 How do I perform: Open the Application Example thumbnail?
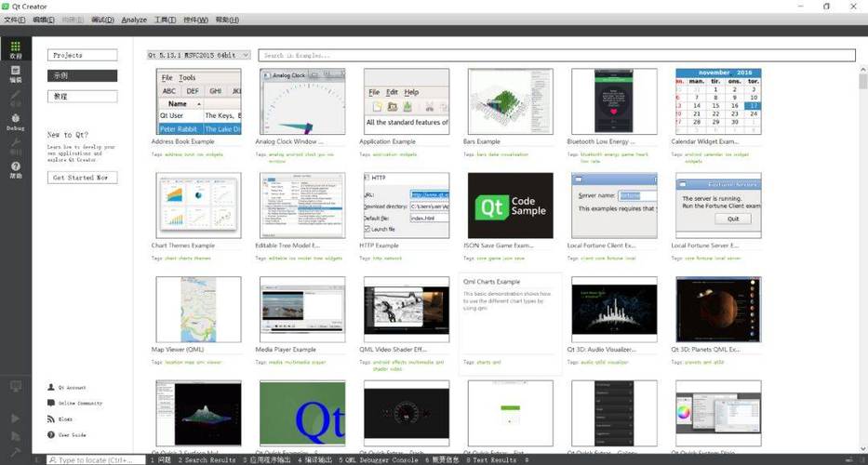(x=407, y=101)
